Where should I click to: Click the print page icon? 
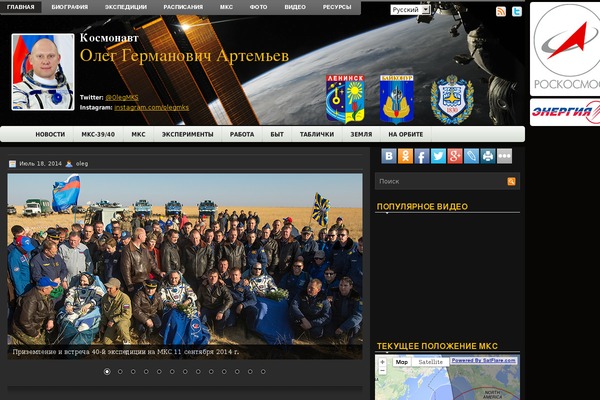488,156
